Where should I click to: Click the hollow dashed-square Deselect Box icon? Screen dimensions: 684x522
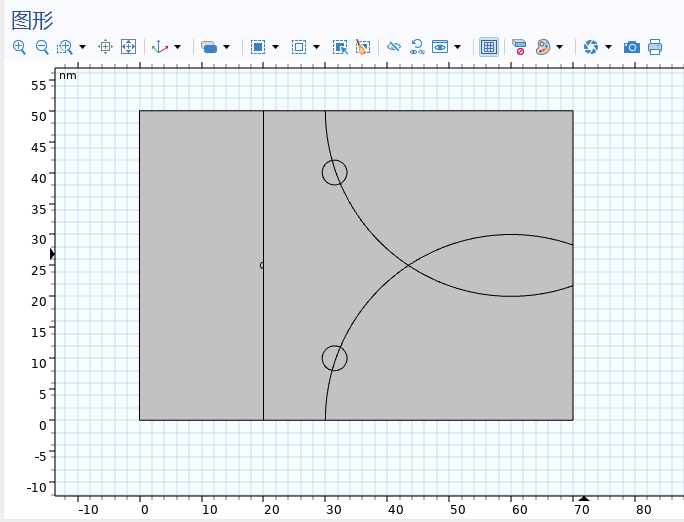point(299,47)
